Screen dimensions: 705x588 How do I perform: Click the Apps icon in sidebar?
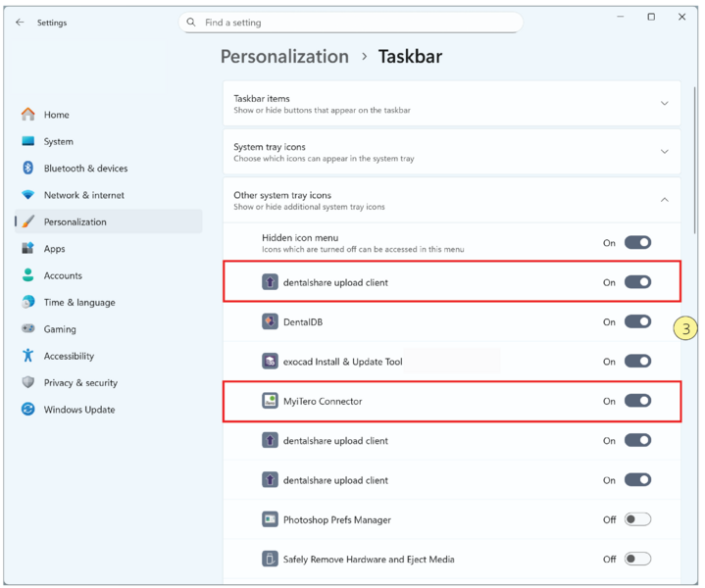(27, 248)
